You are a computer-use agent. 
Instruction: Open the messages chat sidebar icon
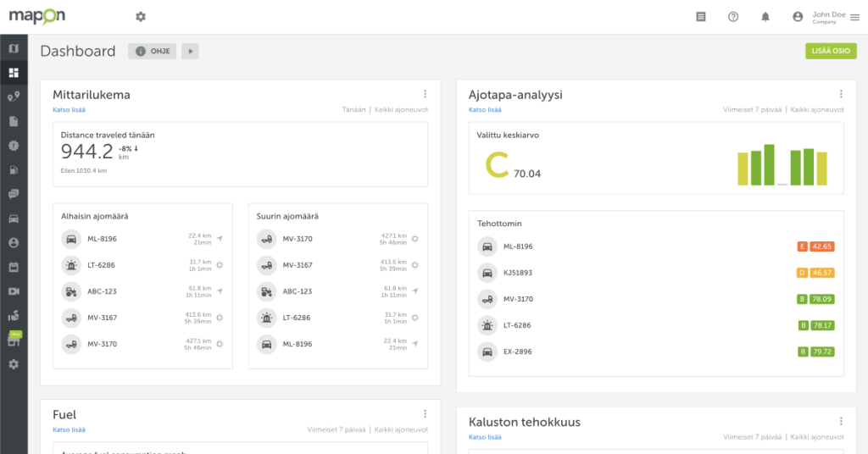tap(14, 194)
